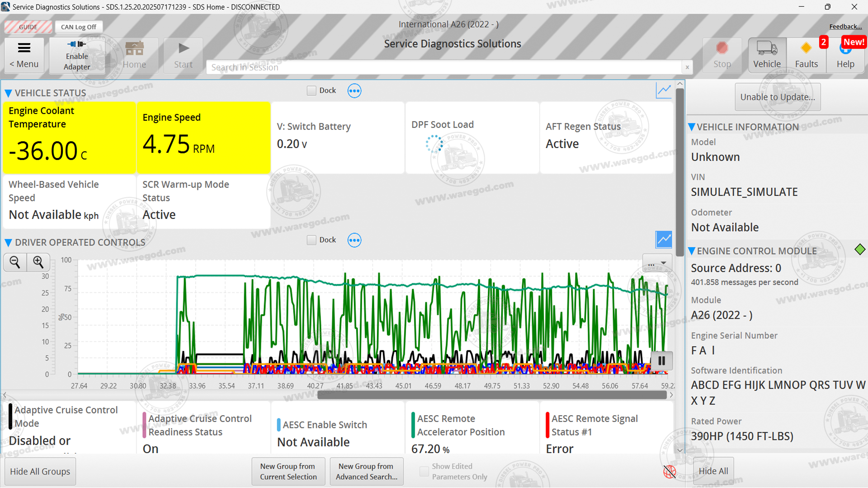Zoom out on the graph
Screen dimensions: 868x488
tap(15, 262)
